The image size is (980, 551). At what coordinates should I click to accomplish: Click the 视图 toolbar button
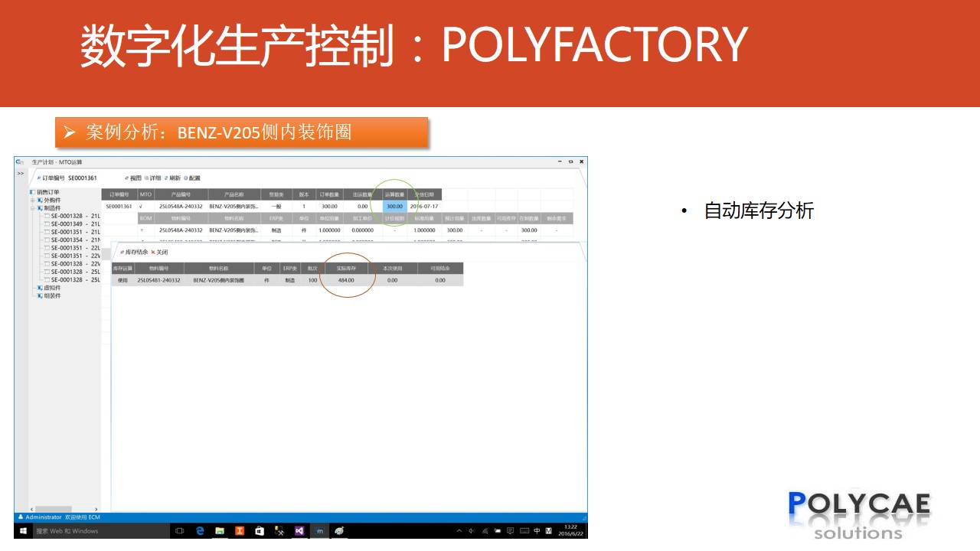pos(133,178)
